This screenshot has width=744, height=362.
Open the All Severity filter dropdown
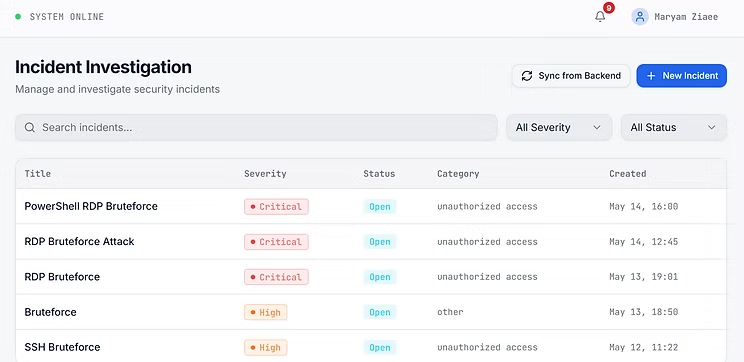click(x=559, y=127)
